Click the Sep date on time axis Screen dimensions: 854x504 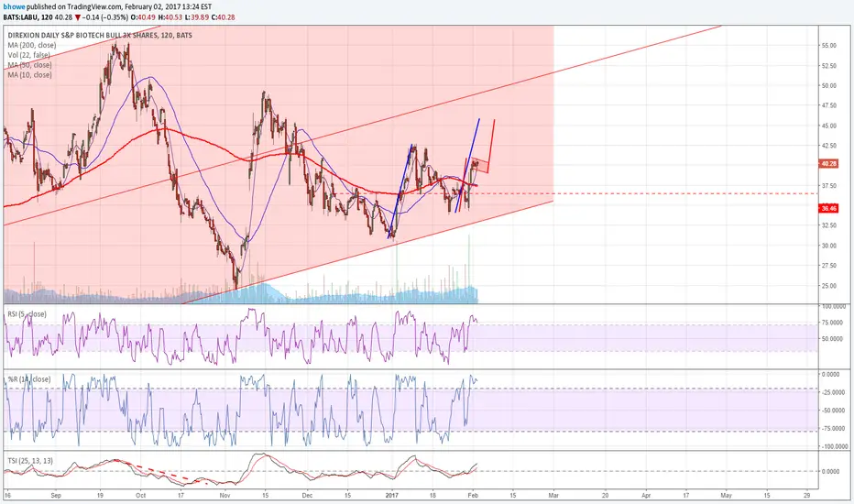point(56,495)
